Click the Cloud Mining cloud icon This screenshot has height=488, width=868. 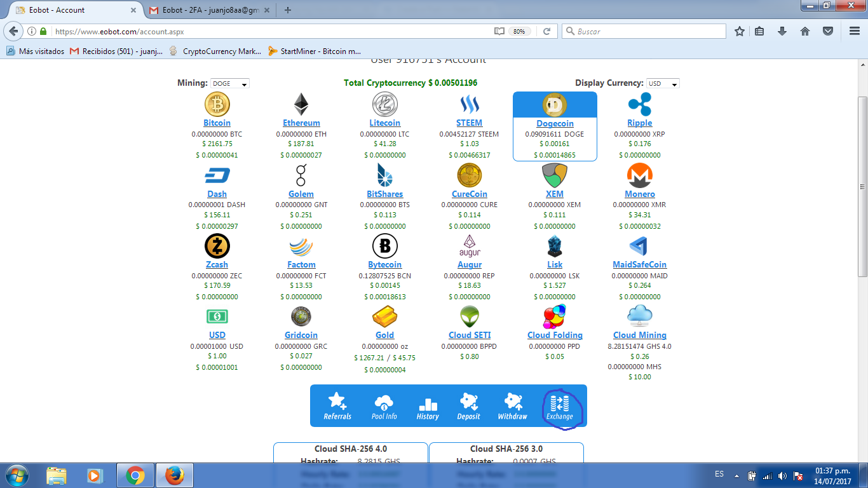point(640,316)
